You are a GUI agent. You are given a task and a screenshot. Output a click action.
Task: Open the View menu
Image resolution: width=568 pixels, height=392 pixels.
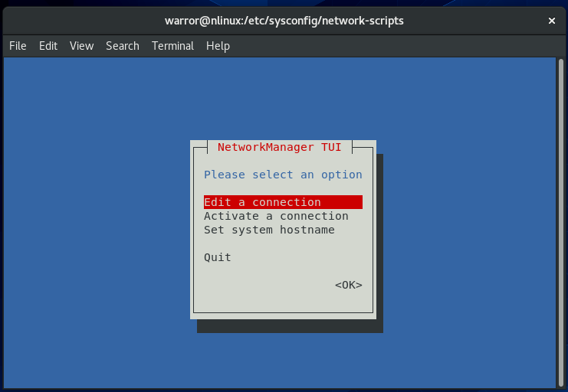coord(81,46)
